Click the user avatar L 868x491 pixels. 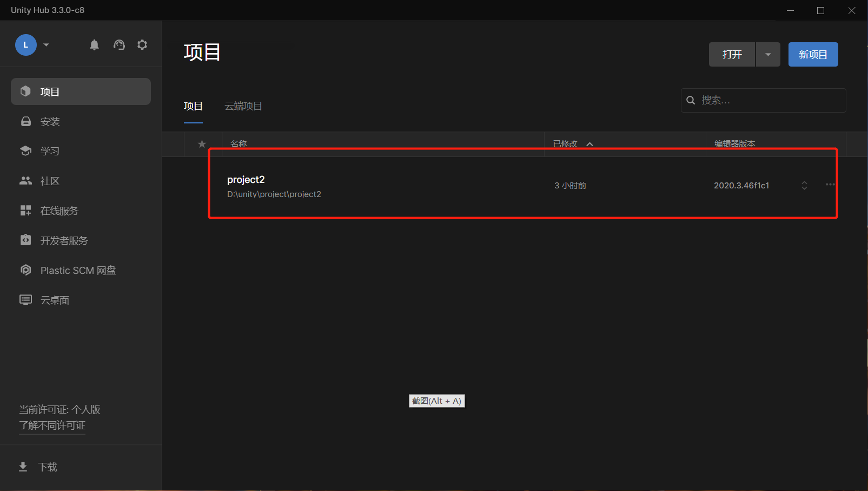click(x=25, y=45)
